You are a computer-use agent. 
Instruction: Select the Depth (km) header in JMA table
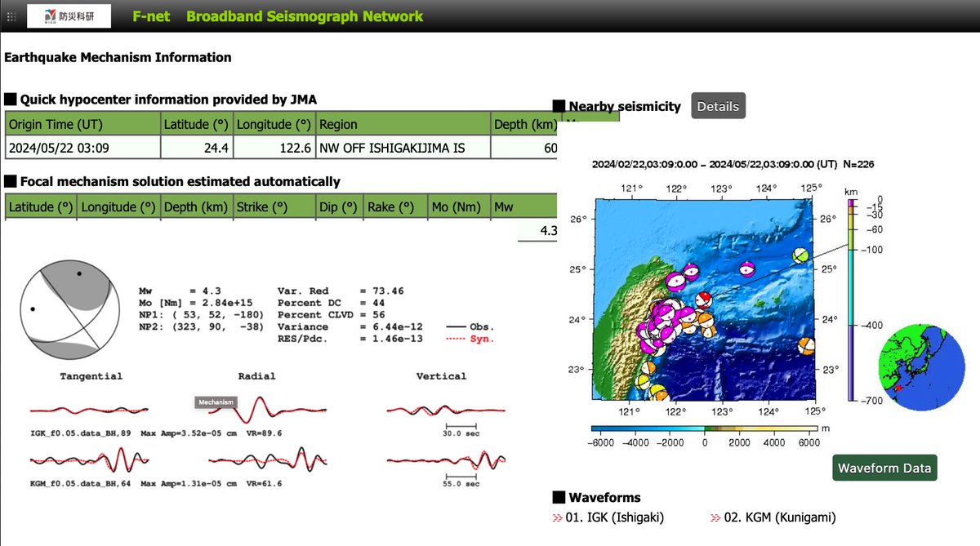[x=525, y=124]
